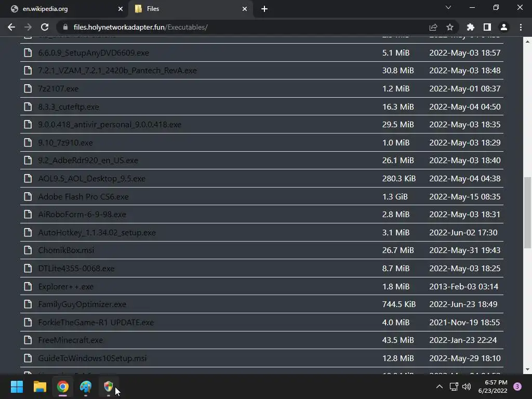Focus the address bar URL
The width and height of the screenshot is (532, 399).
(140, 27)
